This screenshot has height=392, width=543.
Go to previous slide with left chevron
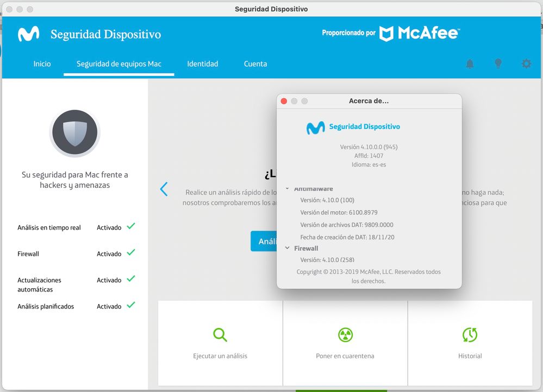click(x=164, y=189)
